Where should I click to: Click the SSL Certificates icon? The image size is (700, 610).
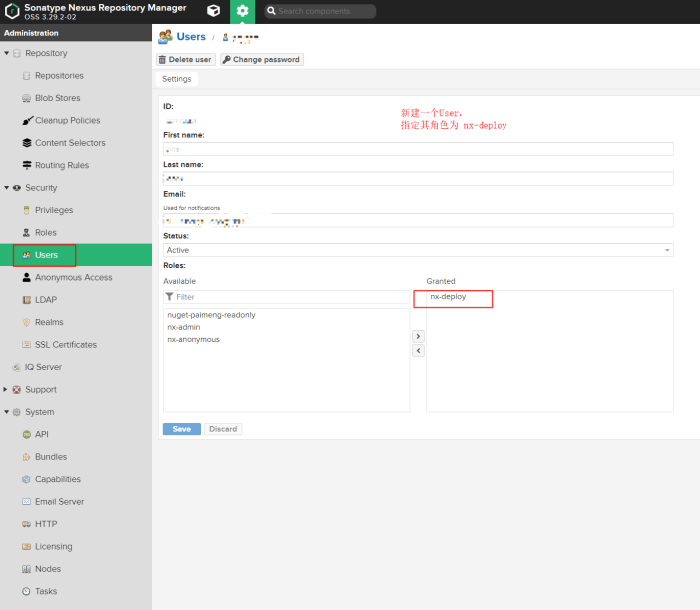27,345
